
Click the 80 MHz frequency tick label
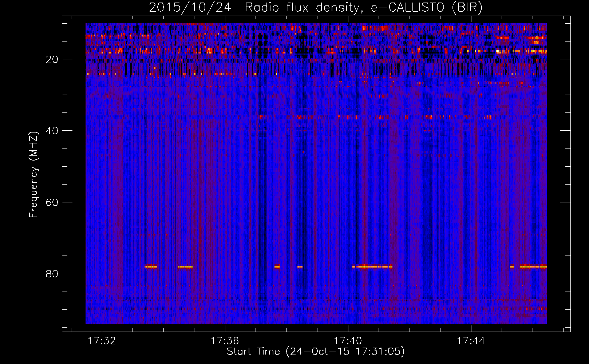tap(52, 274)
